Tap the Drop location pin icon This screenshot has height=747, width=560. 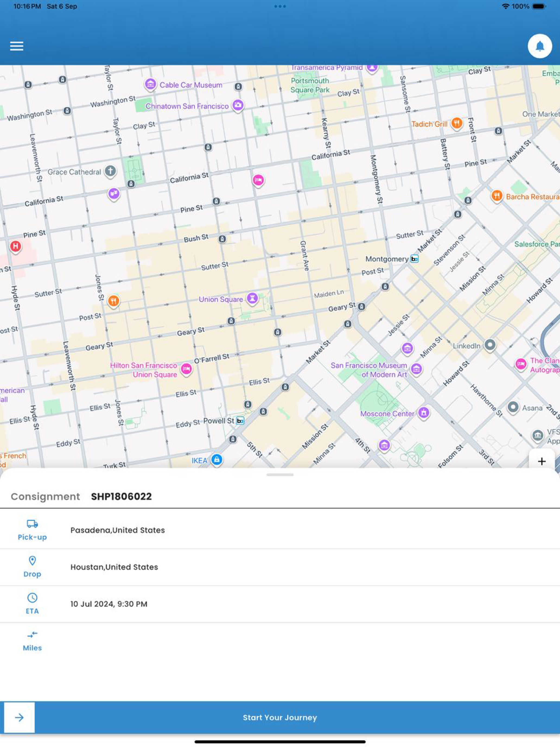coord(32,561)
